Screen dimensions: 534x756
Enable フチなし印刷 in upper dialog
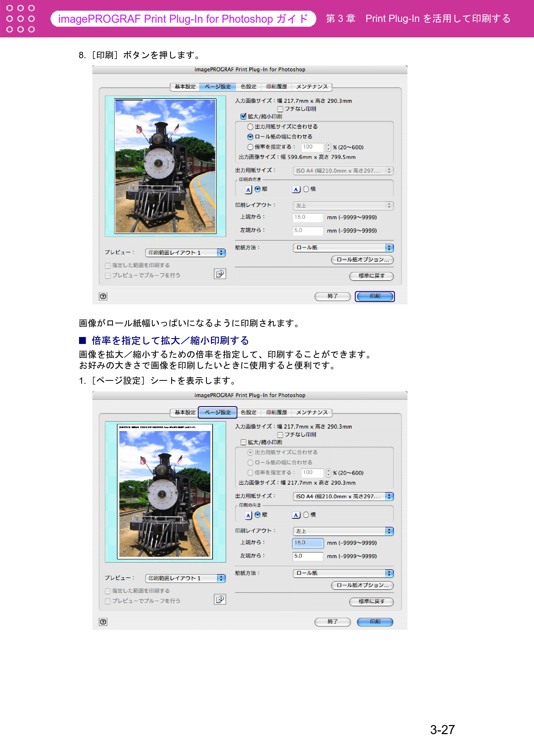(x=280, y=109)
